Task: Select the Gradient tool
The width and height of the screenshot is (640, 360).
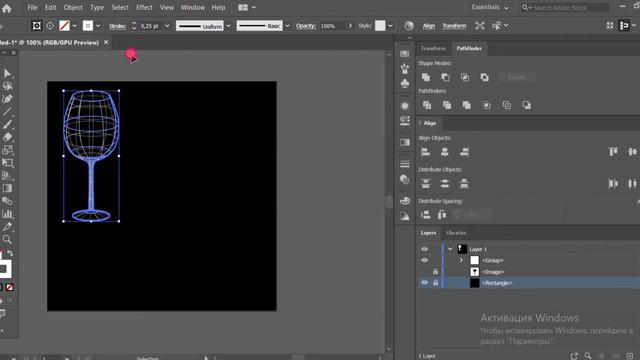Action: point(7,188)
